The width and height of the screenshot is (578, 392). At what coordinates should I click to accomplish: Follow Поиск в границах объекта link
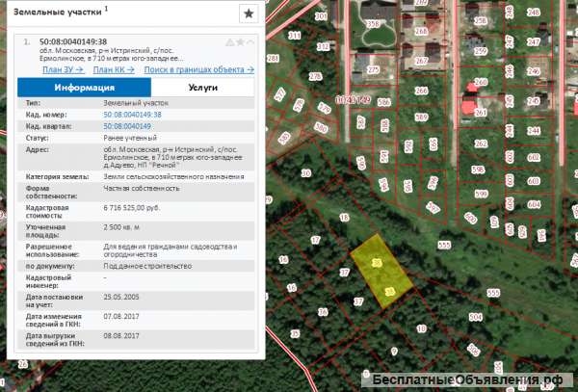click(199, 69)
